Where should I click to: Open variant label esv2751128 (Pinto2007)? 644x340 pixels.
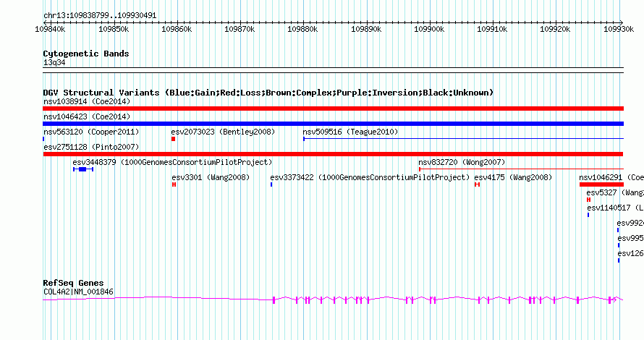[x=91, y=147]
